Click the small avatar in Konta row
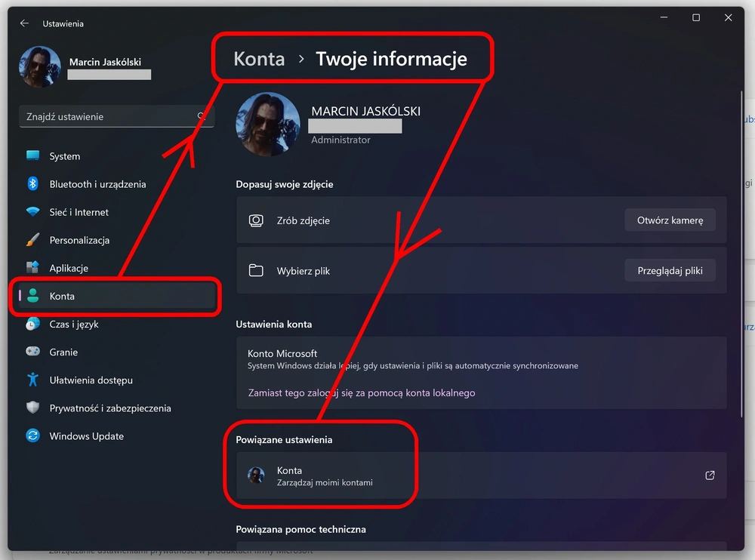Viewport: 755px width, 560px height. tap(256, 475)
